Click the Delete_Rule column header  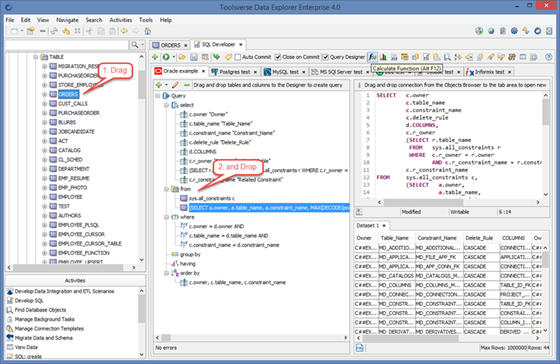pos(479,238)
